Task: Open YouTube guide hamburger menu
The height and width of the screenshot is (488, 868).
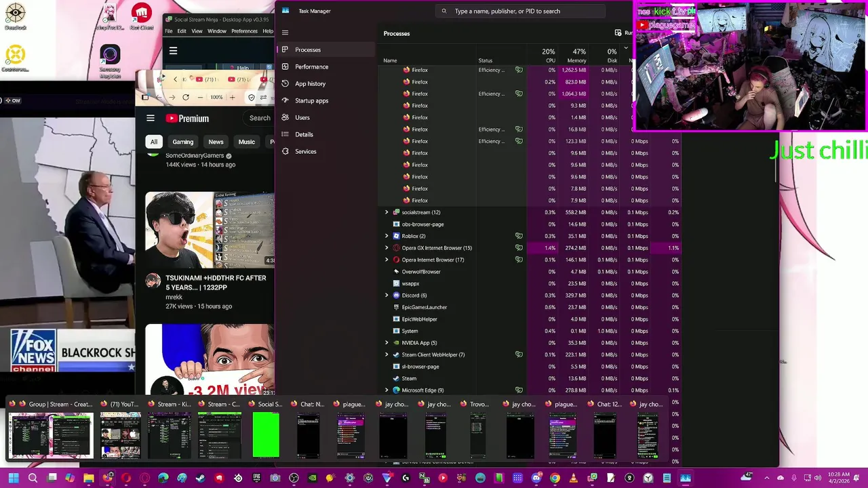Action: pos(151,118)
